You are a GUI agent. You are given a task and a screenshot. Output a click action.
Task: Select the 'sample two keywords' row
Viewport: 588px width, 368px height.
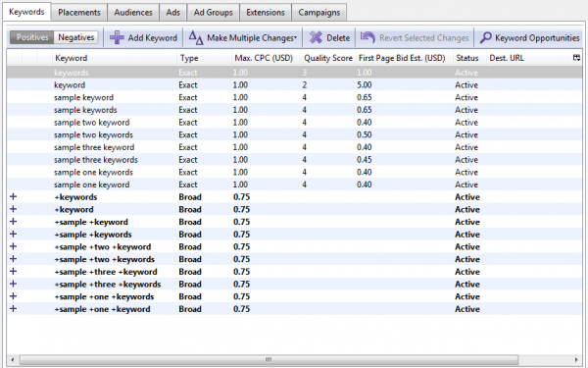coord(294,134)
